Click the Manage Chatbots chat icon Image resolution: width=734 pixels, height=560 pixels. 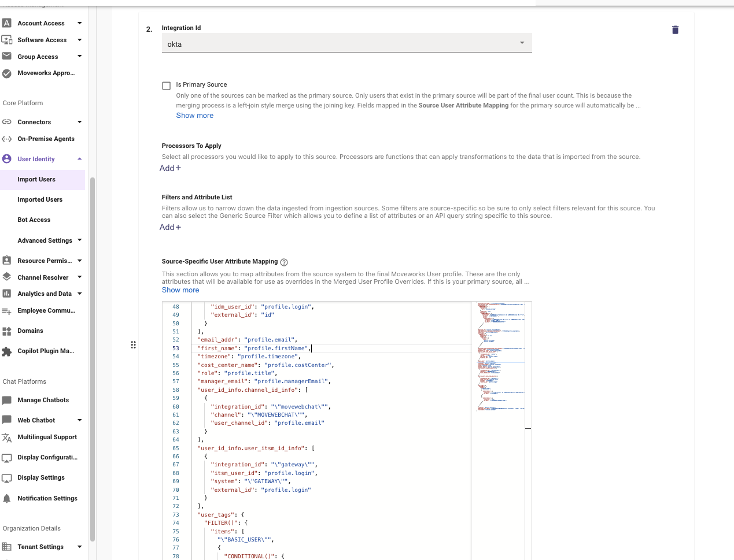7,400
